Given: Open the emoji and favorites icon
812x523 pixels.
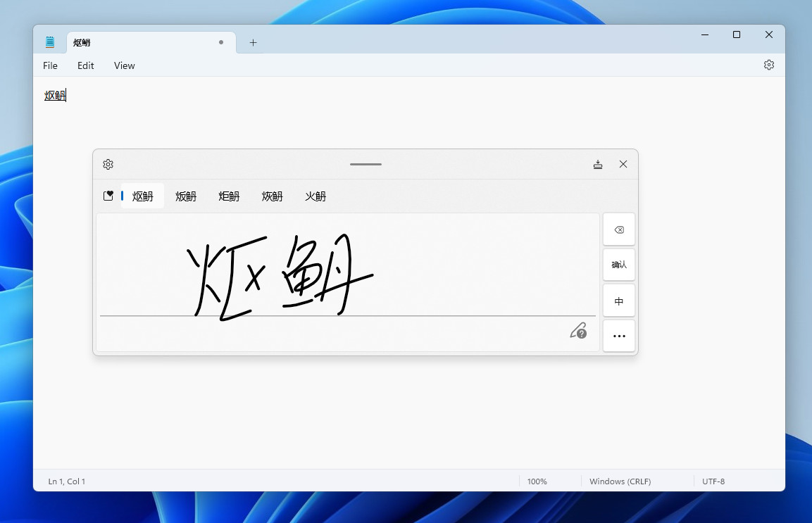Looking at the screenshot, I should 108,196.
